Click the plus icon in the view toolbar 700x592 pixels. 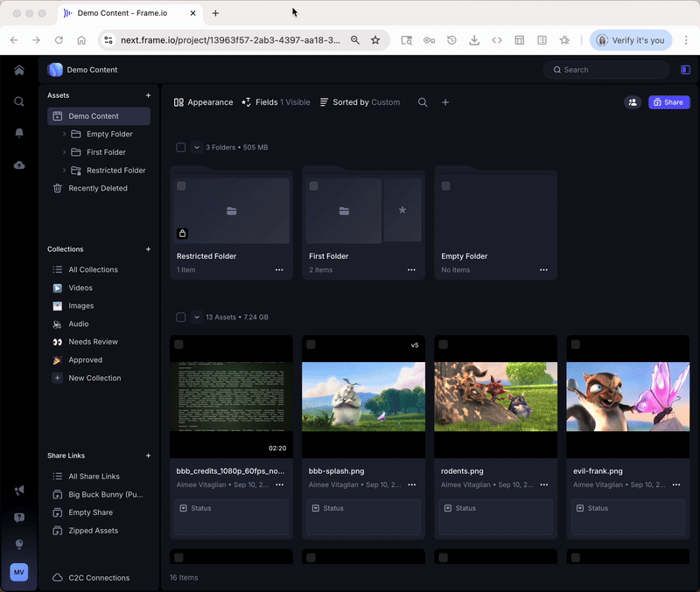point(445,102)
